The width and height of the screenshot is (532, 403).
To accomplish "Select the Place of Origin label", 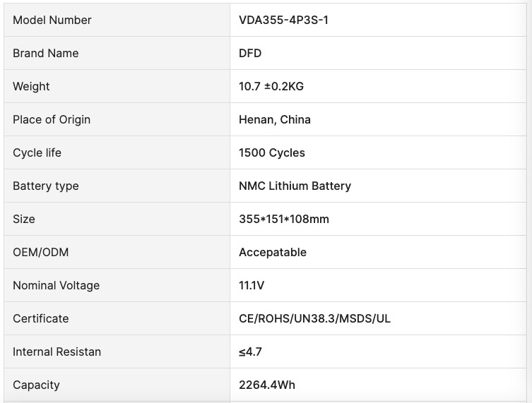I will click(52, 120).
